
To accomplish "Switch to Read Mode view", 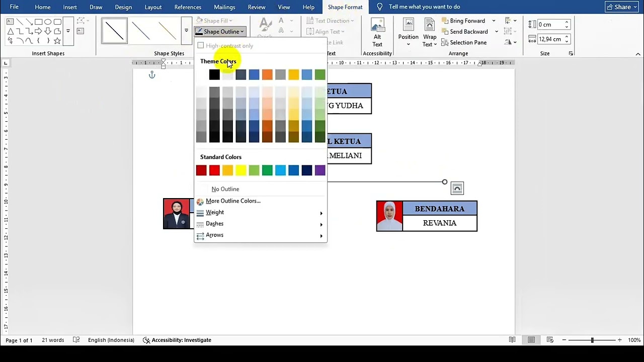I will [x=512, y=340].
